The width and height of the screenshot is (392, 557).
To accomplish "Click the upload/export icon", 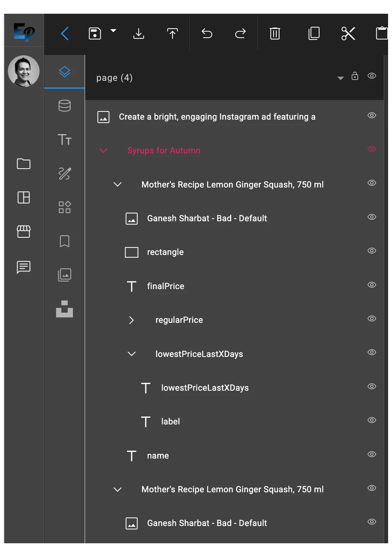I will pyautogui.click(x=172, y=34).
